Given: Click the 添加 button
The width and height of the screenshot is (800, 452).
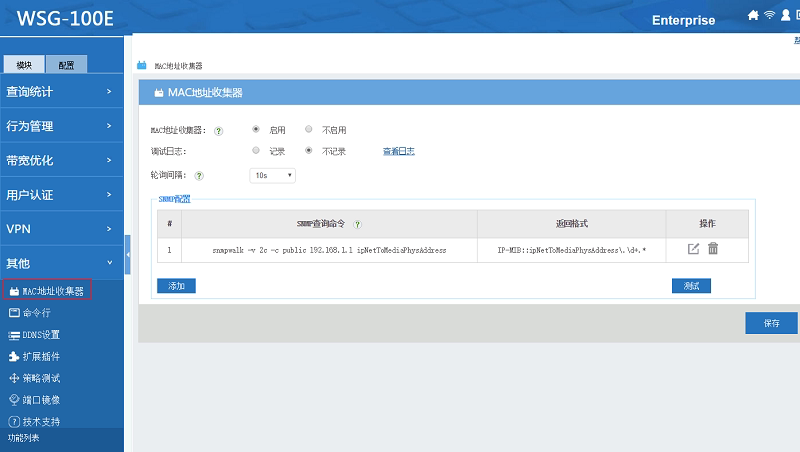Looking at the screenshot, I should (177, 286).
